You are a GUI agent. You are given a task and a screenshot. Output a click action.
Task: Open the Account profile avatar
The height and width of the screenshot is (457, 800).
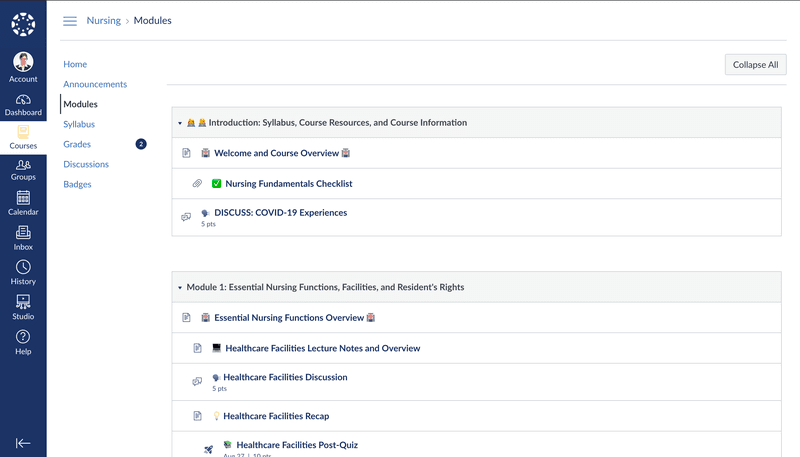pyautogui.click(x=23, y=62)
